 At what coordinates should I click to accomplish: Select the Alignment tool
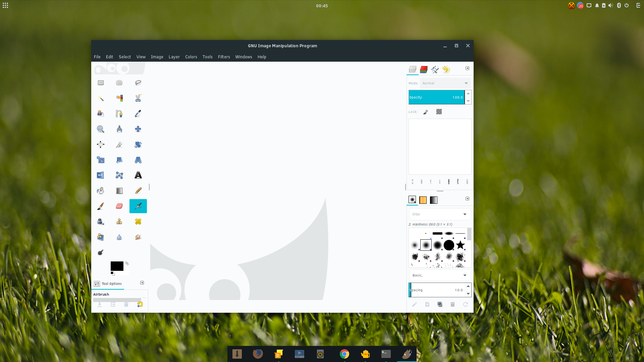point(101,144)
